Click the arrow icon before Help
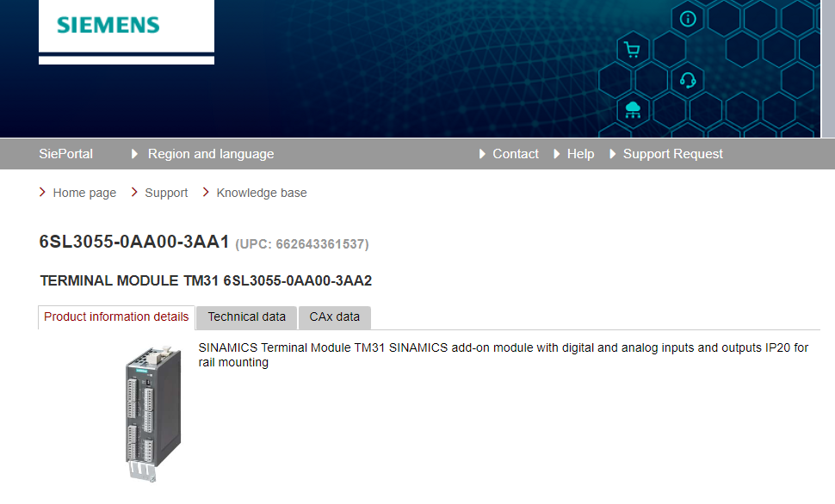 (556, 154)
